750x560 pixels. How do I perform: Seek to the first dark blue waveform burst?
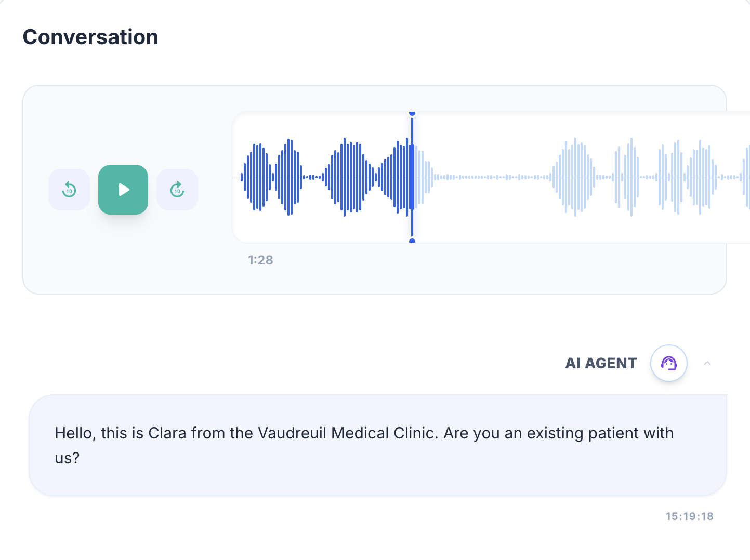(270, 177)
